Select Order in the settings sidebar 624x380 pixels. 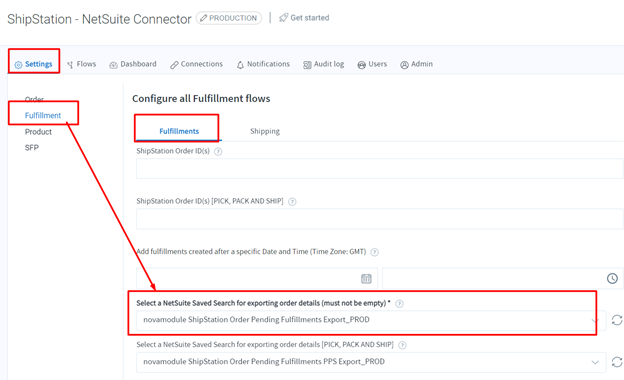34,99
